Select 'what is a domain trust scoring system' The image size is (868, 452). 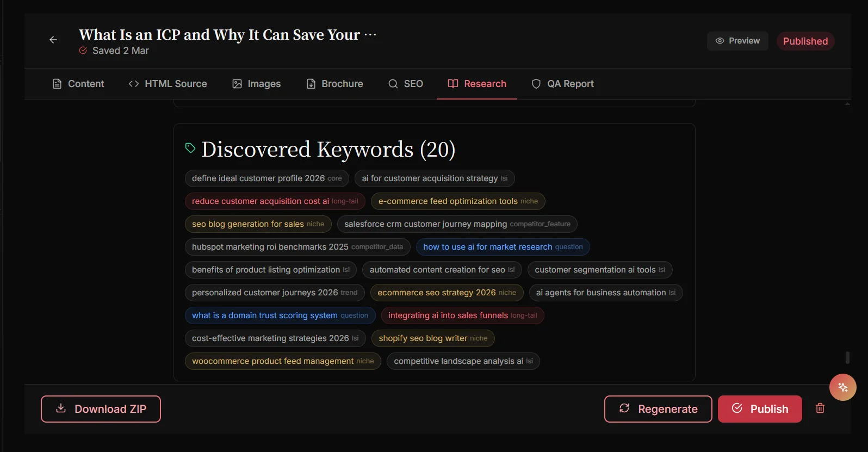[280, 315]
